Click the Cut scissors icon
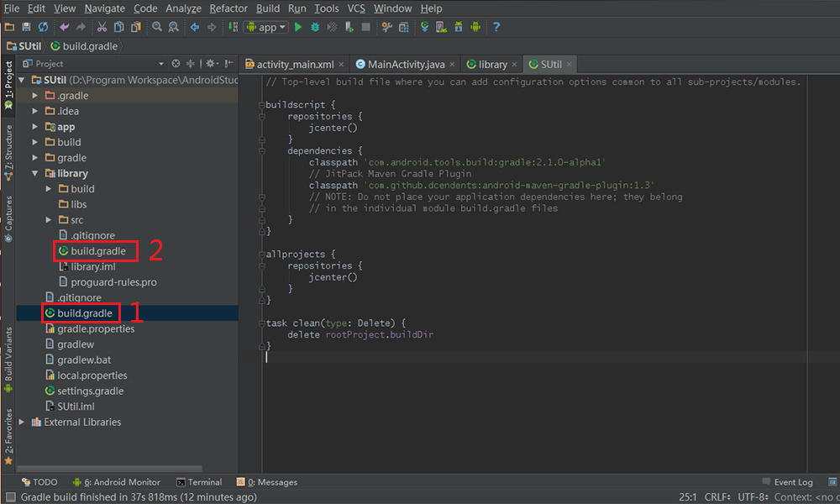840x504 pixels. point(102,27)
